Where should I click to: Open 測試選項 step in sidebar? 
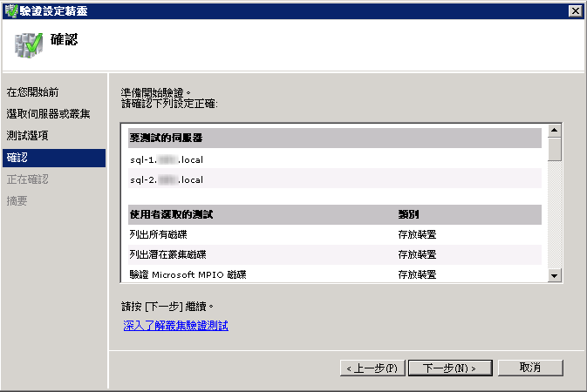coord(27,135)
